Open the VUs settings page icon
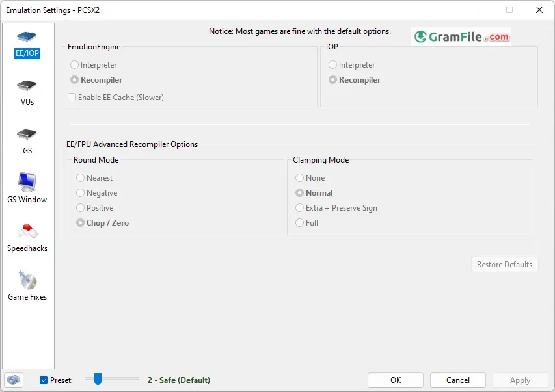The height and width of the screenshot is (392, 555). [x=27, y=85]
